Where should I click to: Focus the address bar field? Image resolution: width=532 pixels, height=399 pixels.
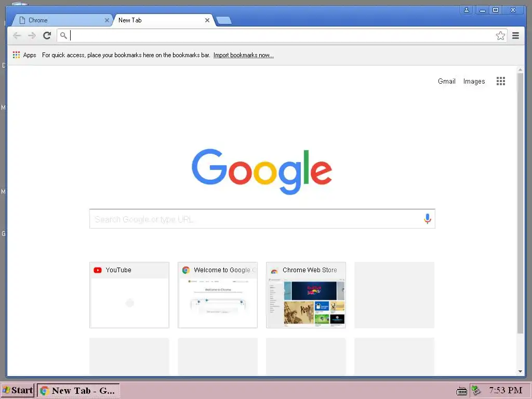coord(282,36)
